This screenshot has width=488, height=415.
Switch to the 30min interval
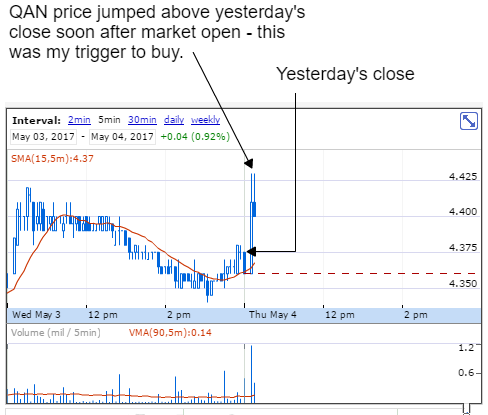pos(142,120)
